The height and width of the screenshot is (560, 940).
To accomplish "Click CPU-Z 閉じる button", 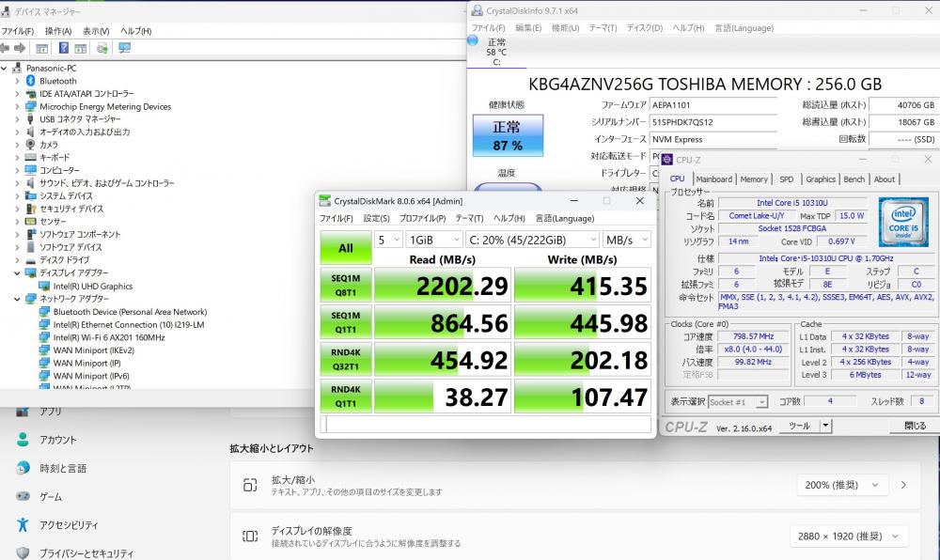I will click(x=915, y=426).
